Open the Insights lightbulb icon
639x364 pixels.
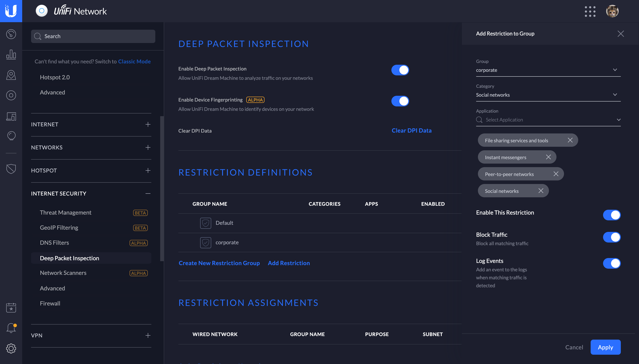pos(11,136)
